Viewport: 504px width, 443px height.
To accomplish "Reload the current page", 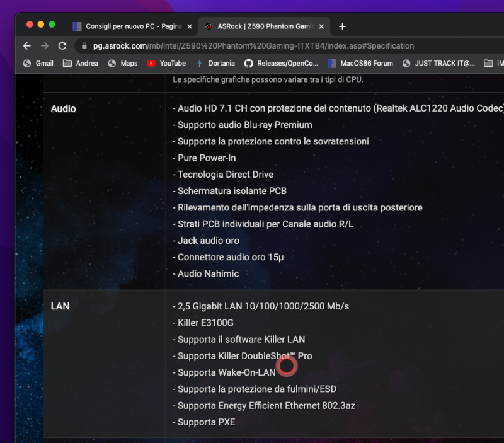I will click(62, 46).
